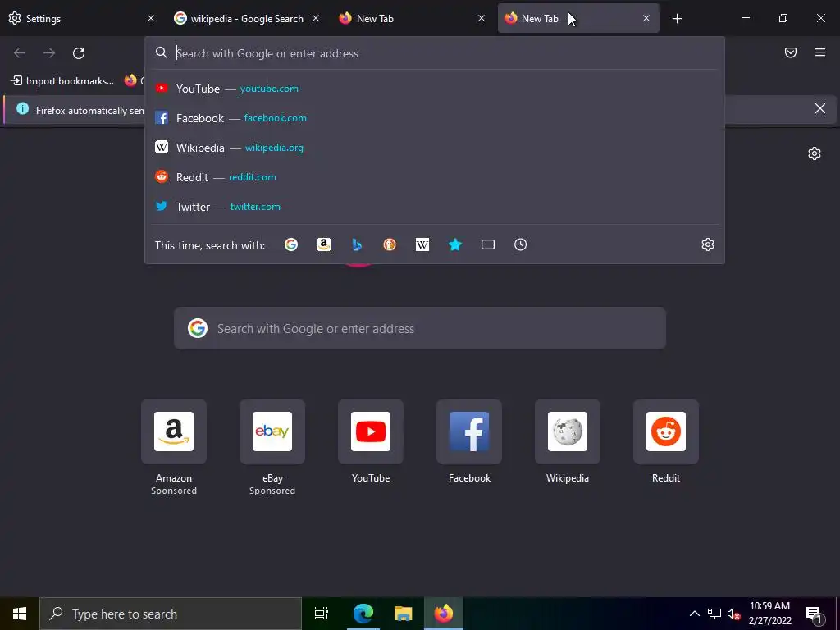Viewport: 840px width, 630px height.
Task: Close the Settings tab
Action: (151, 18)
